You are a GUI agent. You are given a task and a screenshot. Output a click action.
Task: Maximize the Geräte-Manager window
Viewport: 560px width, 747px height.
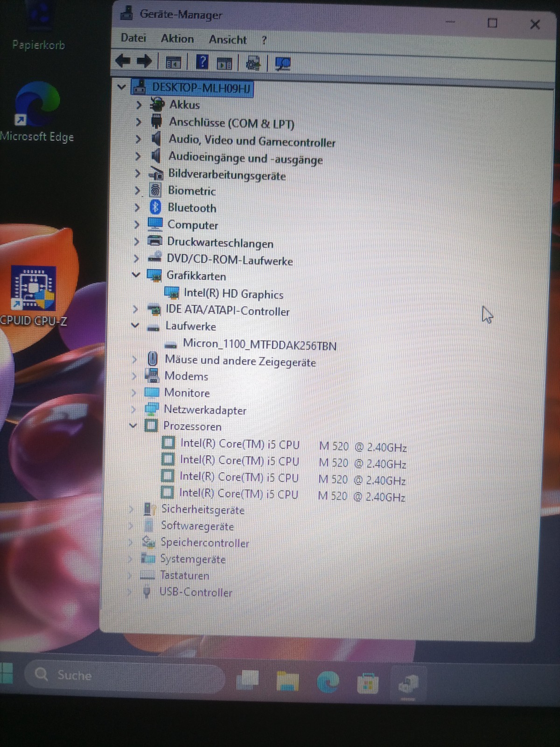pyautogui.click(x=492, y=23)
